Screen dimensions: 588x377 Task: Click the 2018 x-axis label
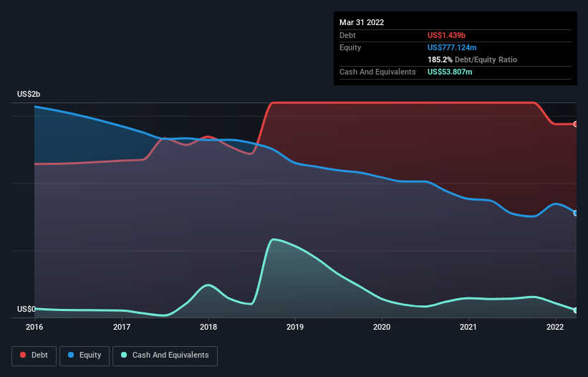pyautogui.click(x=208, y=327)
